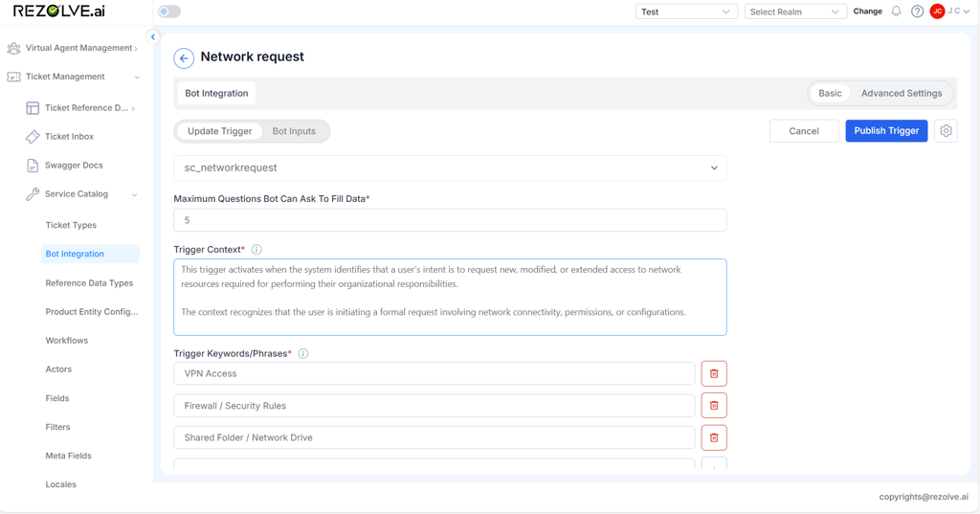This screenshot has height=514, width=980.
Task: Click copyrights@rezolve.ai footer text
Action: [924, 497]
